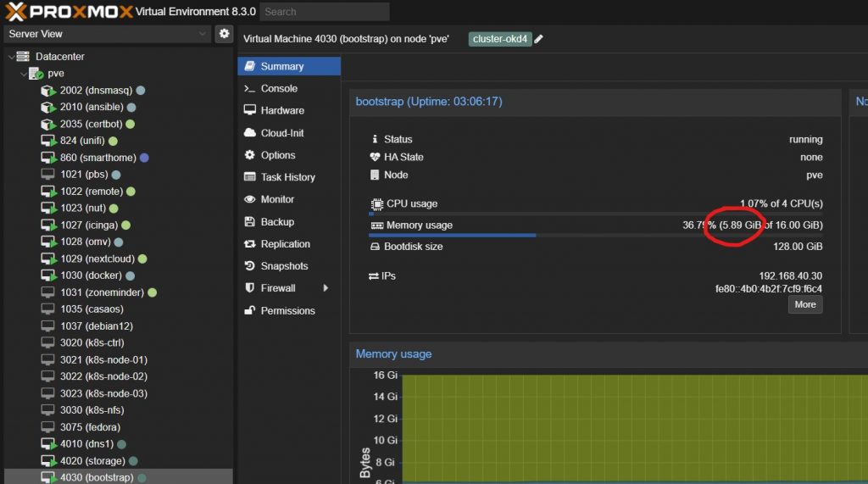Click the More button under IPs
The height and width of the screenshot is (484, 868).
[x=804, y=304]
